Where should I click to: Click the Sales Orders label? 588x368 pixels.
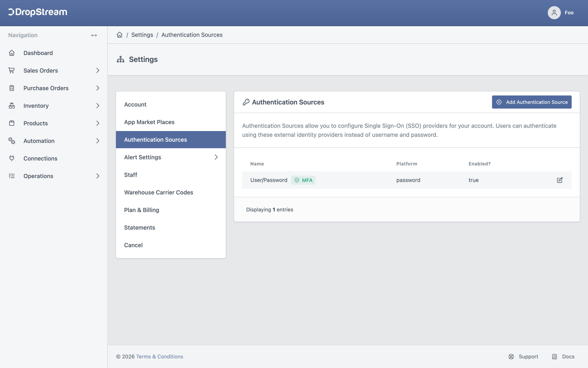click(x=41, y=70)
